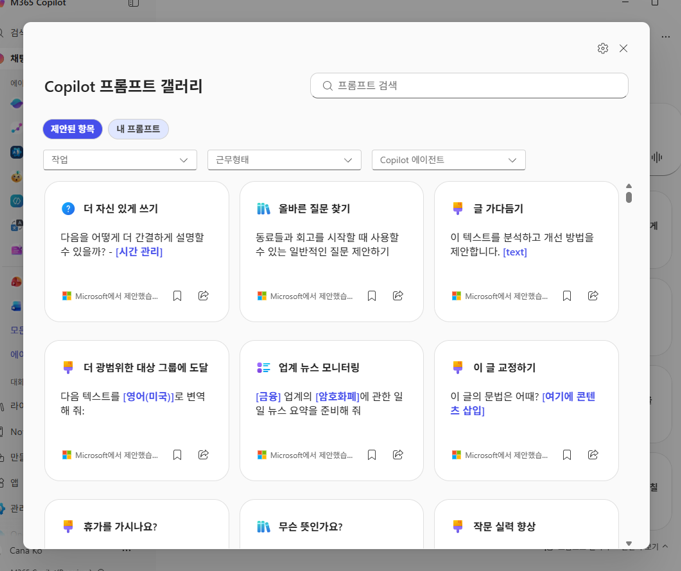Screen dimensions: 681x571
Task: Bookmark the '올바른 질문 찾기' prompt
Action: pos(372,296)
